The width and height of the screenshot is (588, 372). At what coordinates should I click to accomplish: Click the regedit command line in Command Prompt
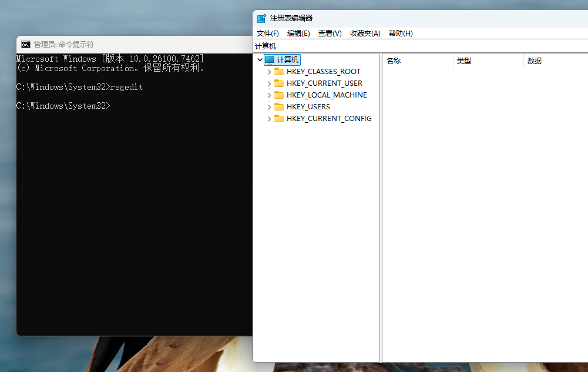[x=79, y=87]
